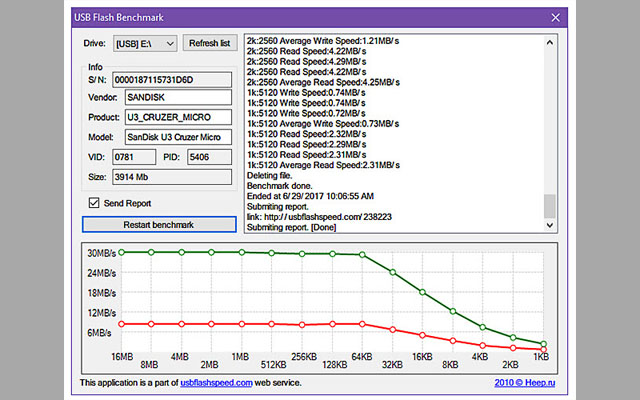Image resolution: width=640 pixels, height=400 pixels.
Task: Click the log scrollbar down arrow
Action: click(x=549, y=226)
